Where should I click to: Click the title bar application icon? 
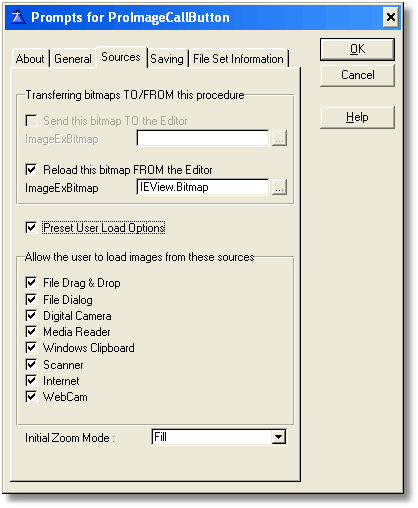point(18,17)
